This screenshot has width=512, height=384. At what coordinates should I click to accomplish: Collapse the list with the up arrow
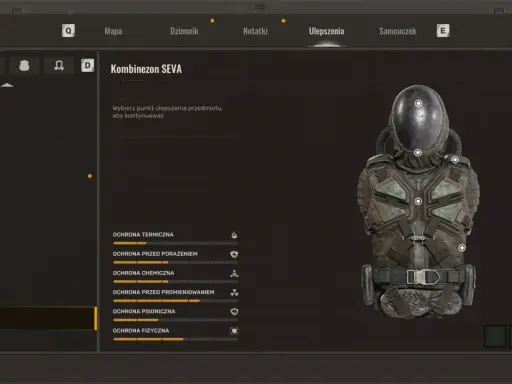(x=7, y=85)
